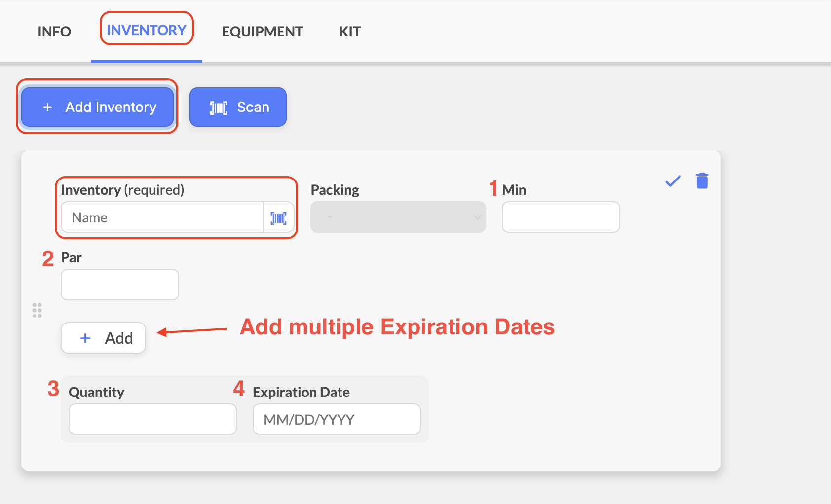Open the EQUIPMENT tab
Image resolution: width=831 pixels, height=504 pixels.
coord(263,32)
